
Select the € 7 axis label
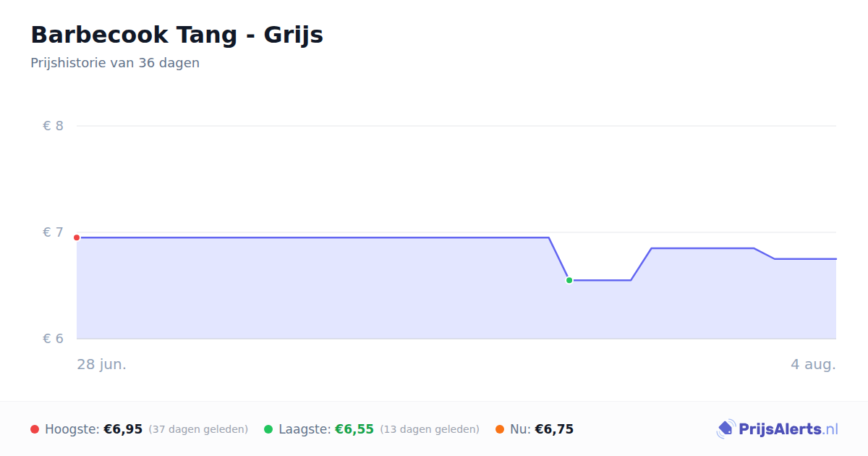pyautogui.click(x=53, y=232)
